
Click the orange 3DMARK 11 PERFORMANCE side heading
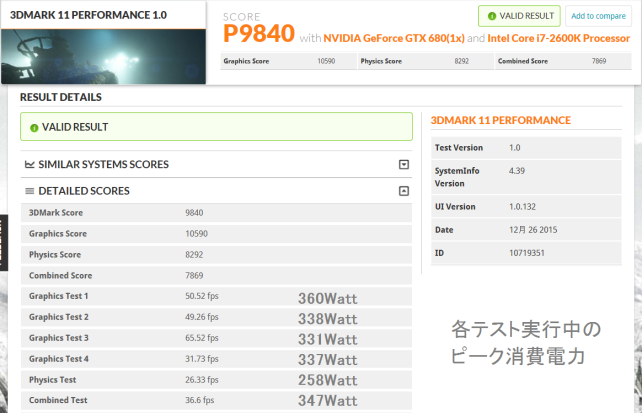tap(501, 120)
